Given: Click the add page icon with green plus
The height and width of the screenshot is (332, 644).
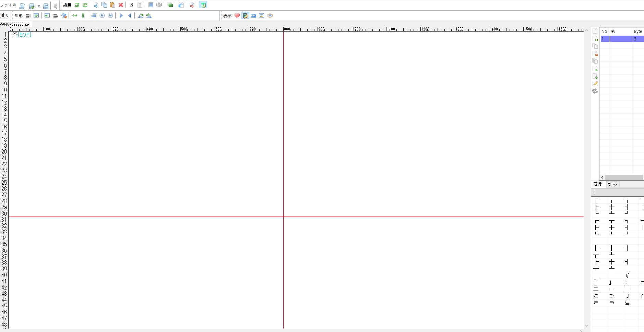Looking at the screenshot, I should [595, 38].
